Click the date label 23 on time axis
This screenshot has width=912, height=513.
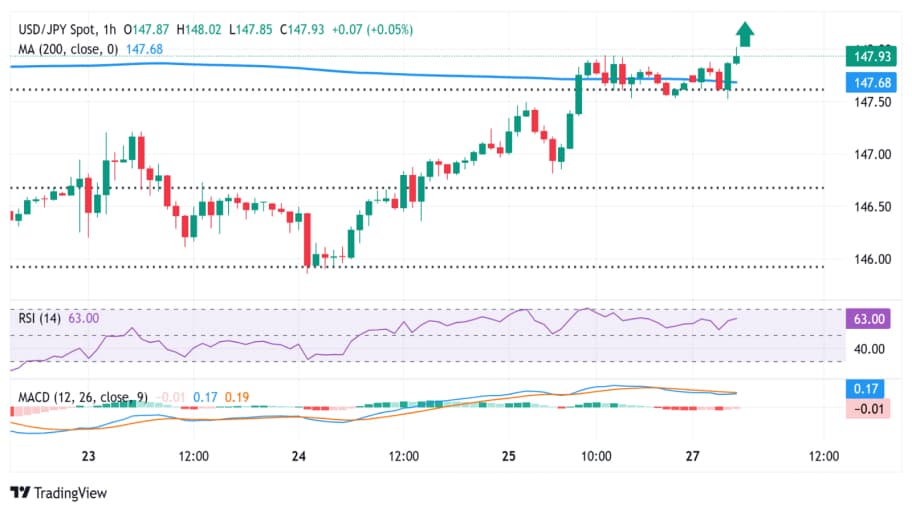pyautogui.click(x=88, y=456)
